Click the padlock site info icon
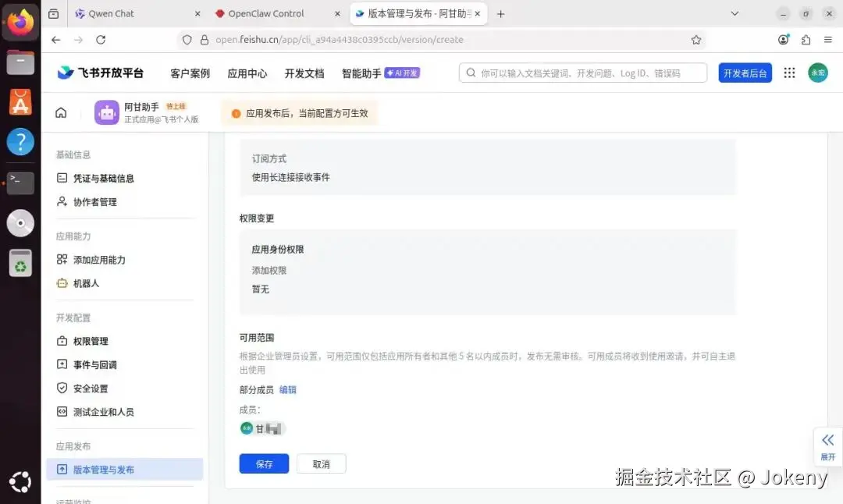 click(x=205, y=40)
